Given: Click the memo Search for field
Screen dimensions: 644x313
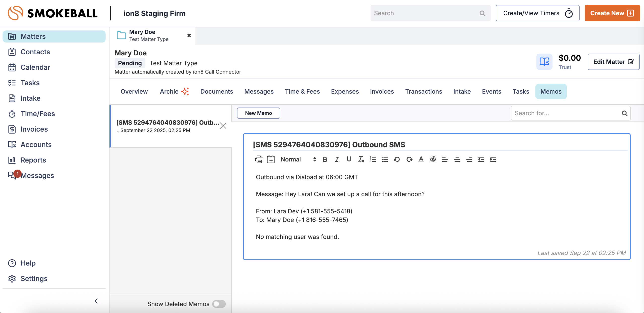Looking at the screenshot, I should (x=566, y=113).
